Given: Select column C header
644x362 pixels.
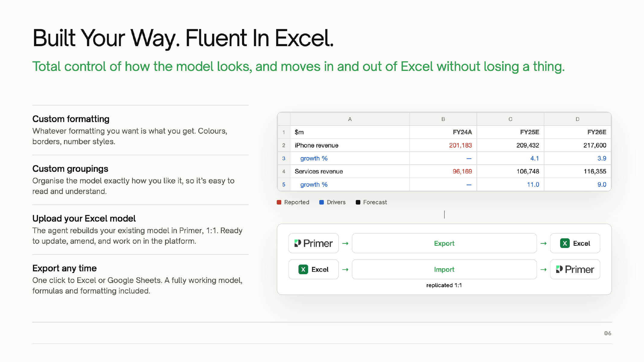Looking at the screenshot, I should (x=510, y=119).
